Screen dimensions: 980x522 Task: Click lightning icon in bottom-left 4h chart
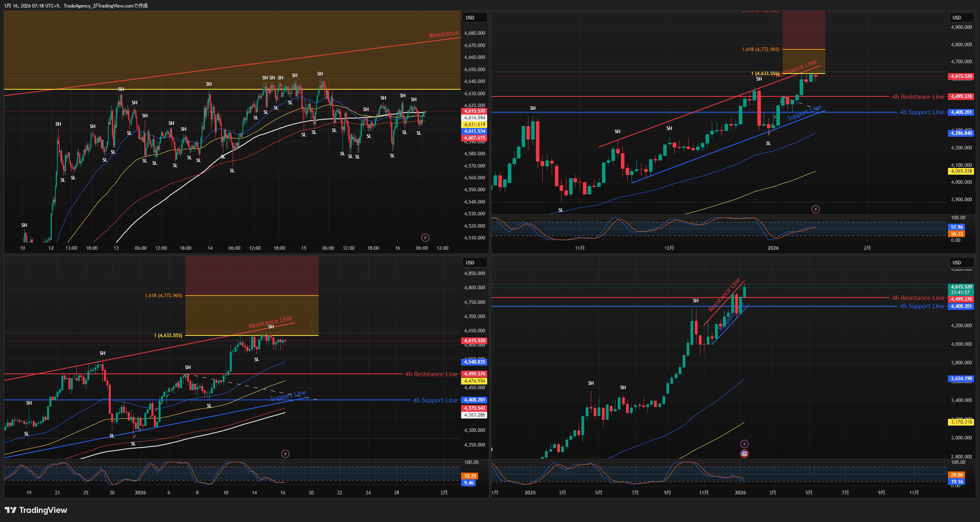(285, 454)
